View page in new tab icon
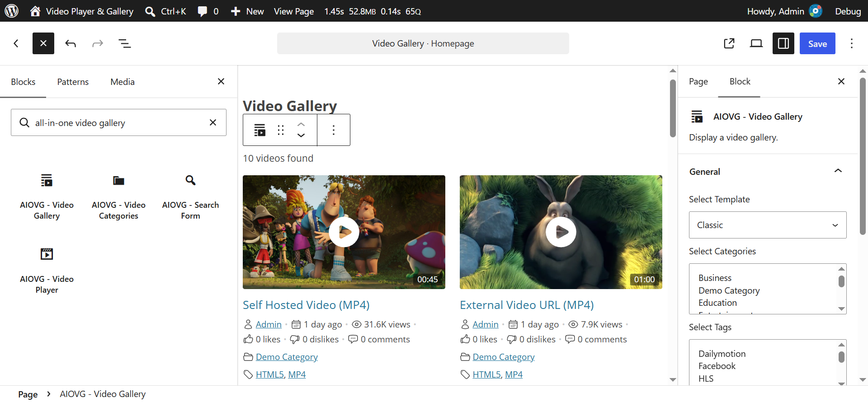Image resolution: width=868 pixels, height=402 pixels. coord(729,43)
